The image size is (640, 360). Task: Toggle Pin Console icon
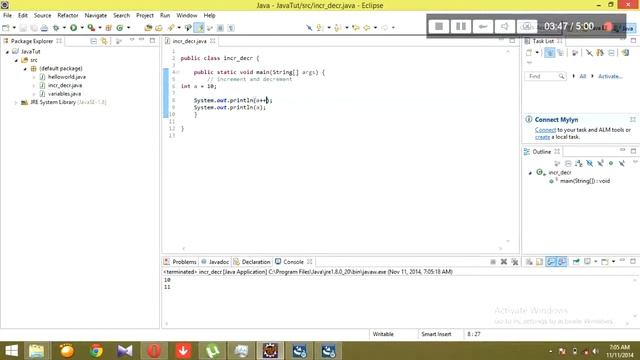576,262
